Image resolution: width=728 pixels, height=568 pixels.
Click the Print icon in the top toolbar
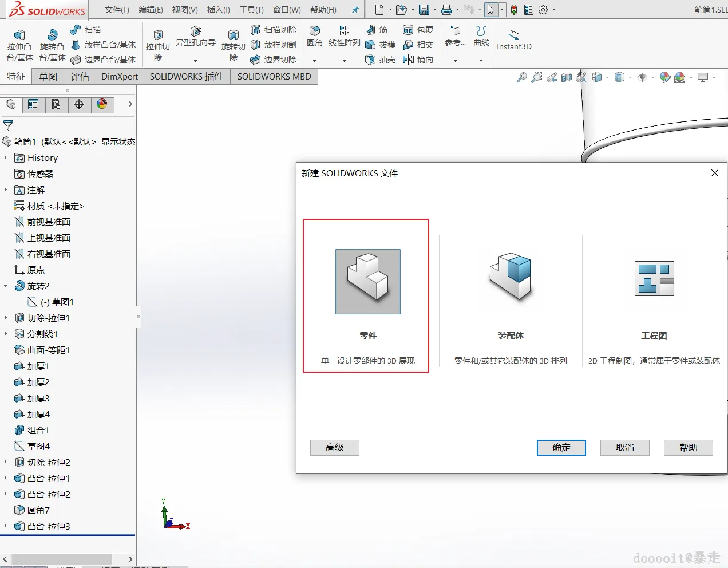click(446, 10)
